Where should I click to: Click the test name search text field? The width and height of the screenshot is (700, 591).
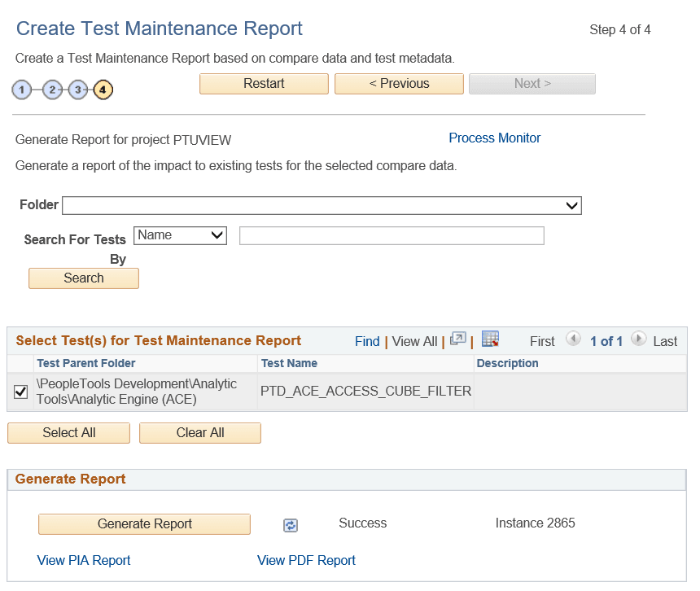(x=391, y=235)
